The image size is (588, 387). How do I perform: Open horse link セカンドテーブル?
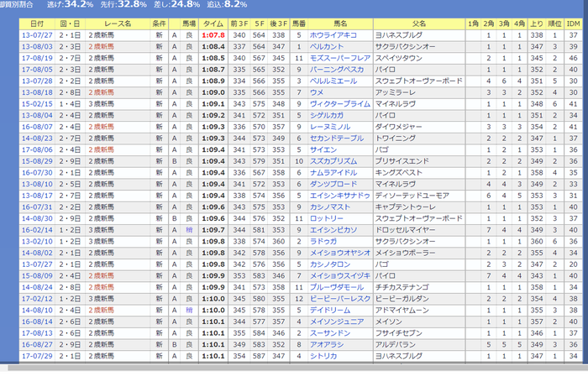click(x=336, y=139)
